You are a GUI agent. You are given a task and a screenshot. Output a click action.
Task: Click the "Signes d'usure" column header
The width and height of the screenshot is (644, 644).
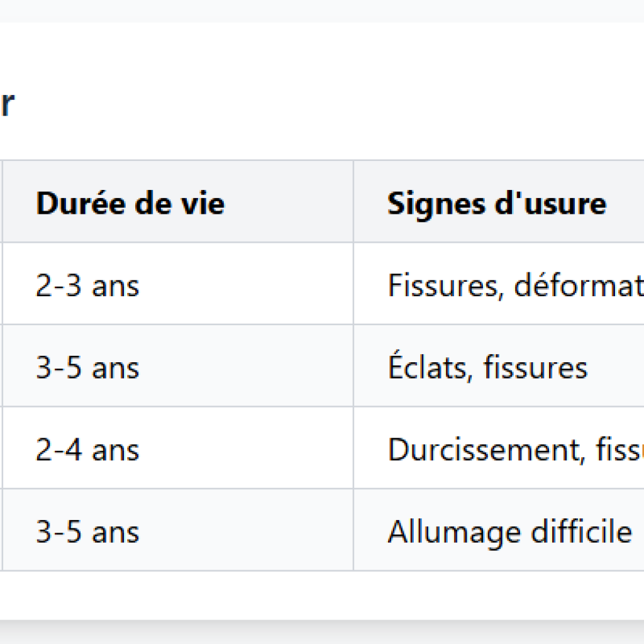(496, 203)
